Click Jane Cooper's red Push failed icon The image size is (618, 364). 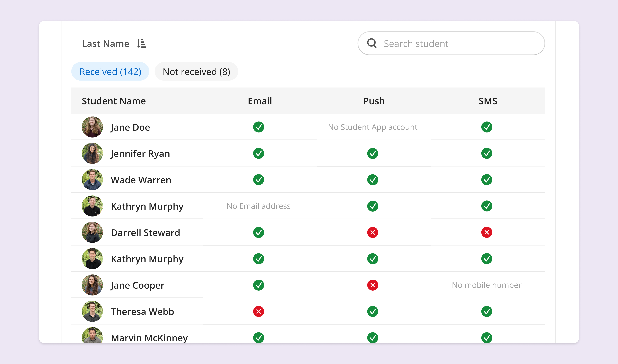pos(373,285)
